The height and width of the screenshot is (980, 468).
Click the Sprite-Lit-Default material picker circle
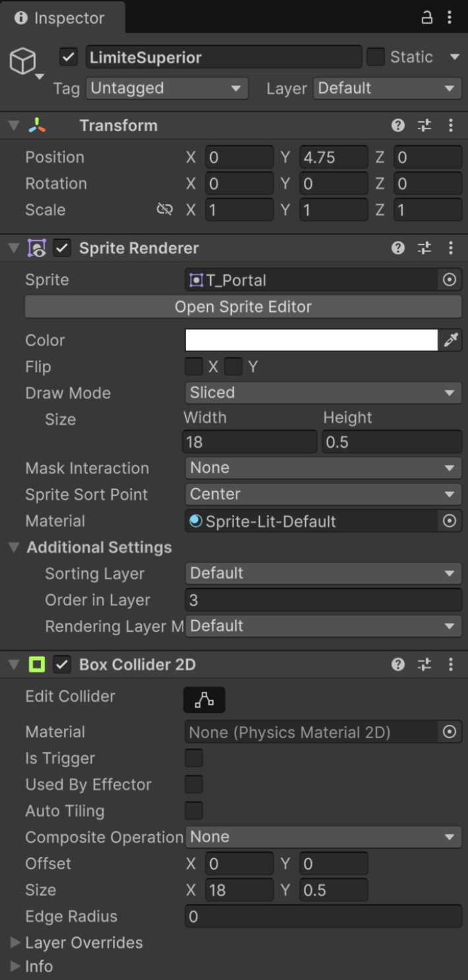point(450,521)
